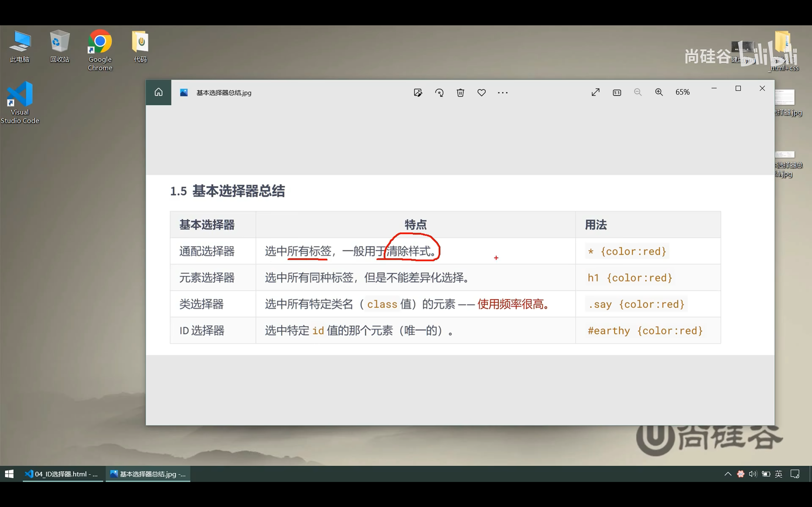Image resolution: width=812 pixels, height=507 pixels.
Task: Select the Edit image tool in Photos toolbar
Action: (x=418, y=92)
